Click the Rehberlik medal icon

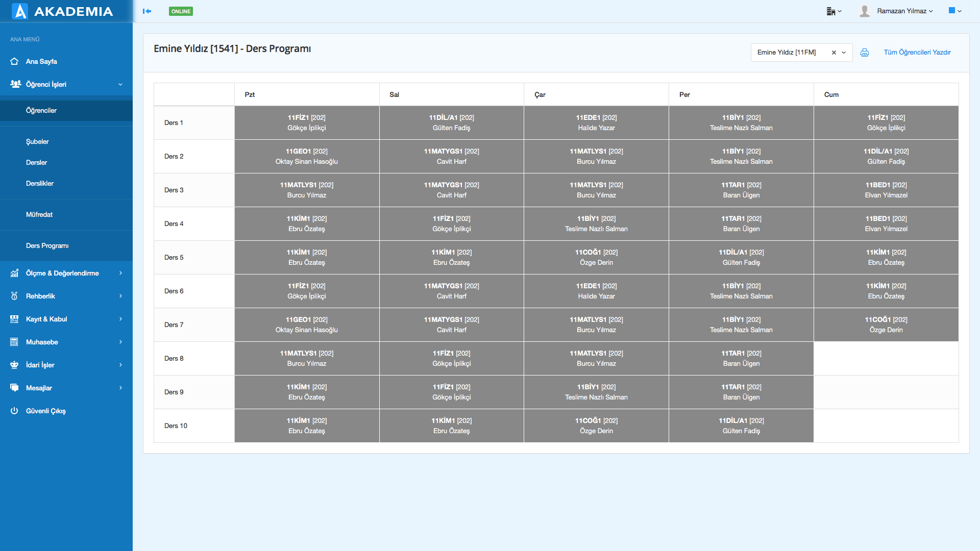(14, 296)
